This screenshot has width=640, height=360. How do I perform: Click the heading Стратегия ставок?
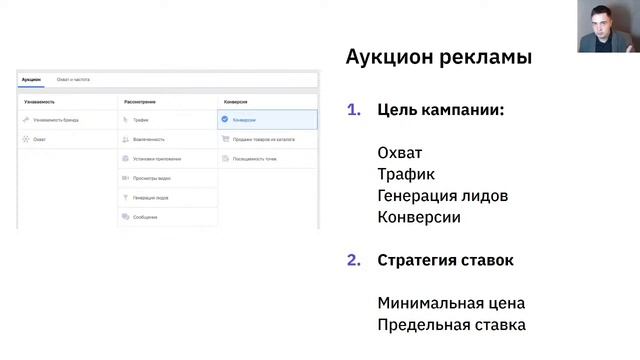(445, 260)
